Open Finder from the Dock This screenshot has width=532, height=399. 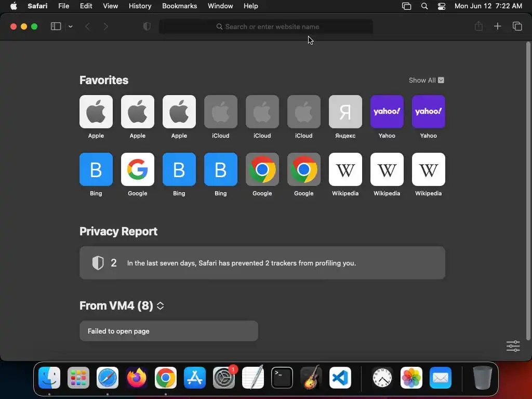(49, 378)
